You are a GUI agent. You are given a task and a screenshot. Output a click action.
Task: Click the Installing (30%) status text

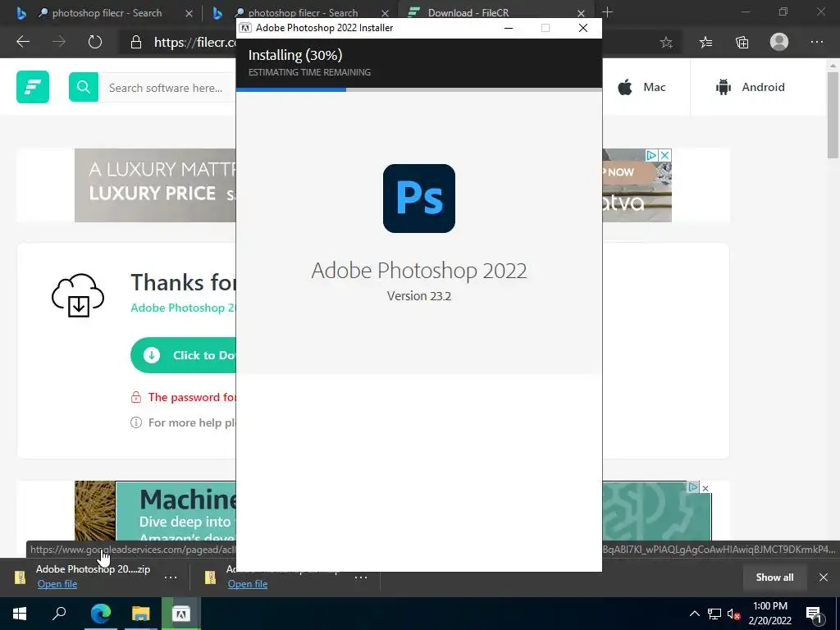click(295, 55)
